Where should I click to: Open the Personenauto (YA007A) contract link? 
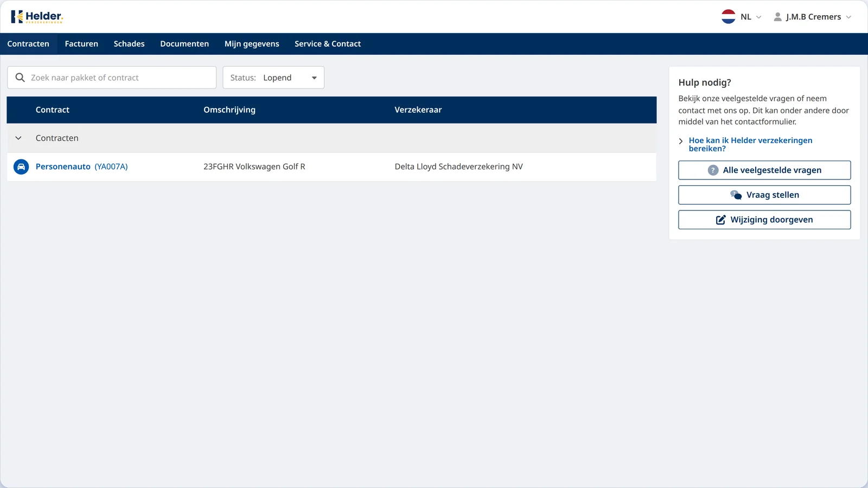(x=81, y=166)
